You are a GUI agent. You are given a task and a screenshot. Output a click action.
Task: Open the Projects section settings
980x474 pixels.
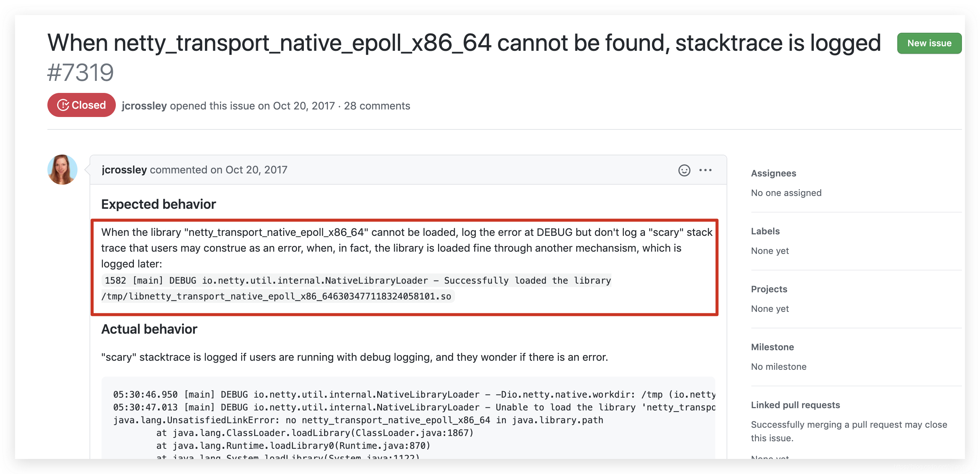click(769, 289)
